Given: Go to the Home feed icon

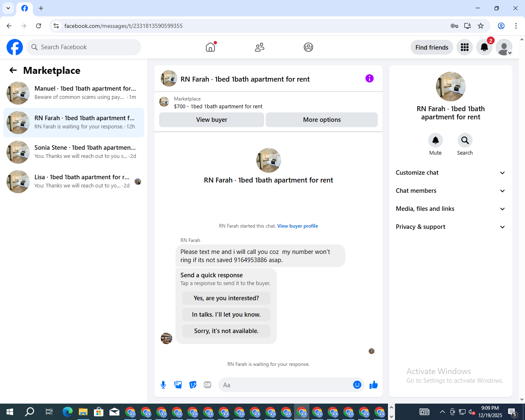Looking at the screenshot, I should pos(210,47).
